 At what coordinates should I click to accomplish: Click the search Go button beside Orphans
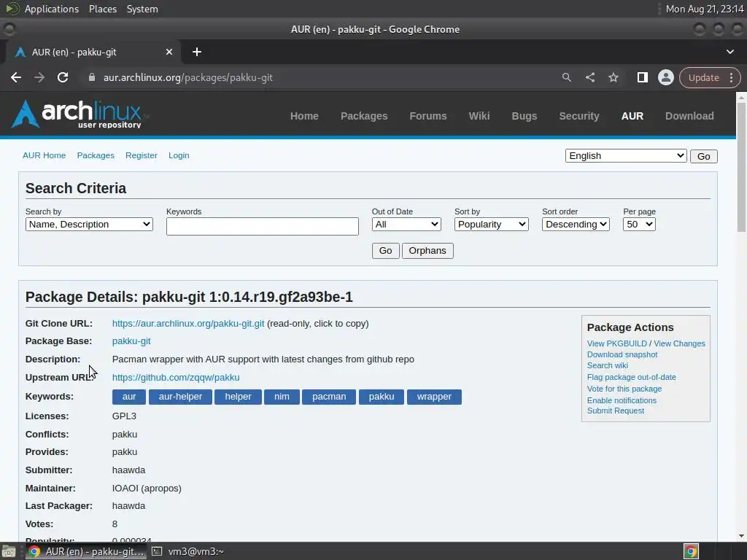(x=385, y=251)
